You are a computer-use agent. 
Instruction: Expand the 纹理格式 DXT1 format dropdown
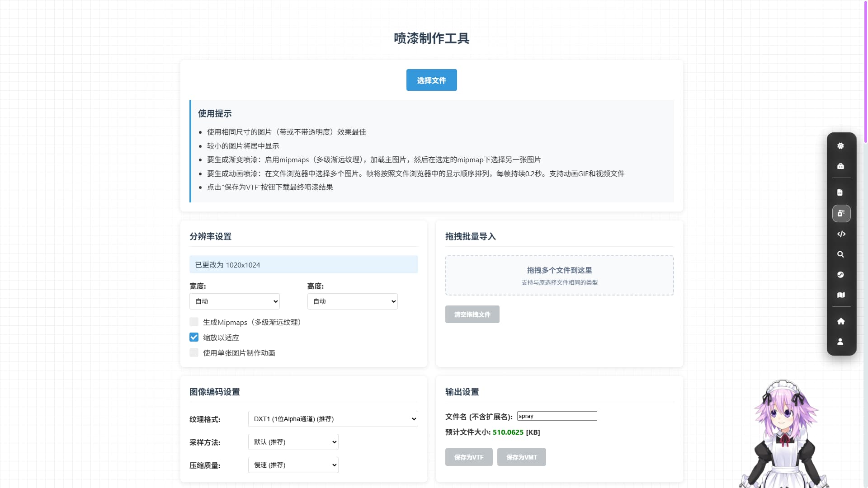click(333, 419)
